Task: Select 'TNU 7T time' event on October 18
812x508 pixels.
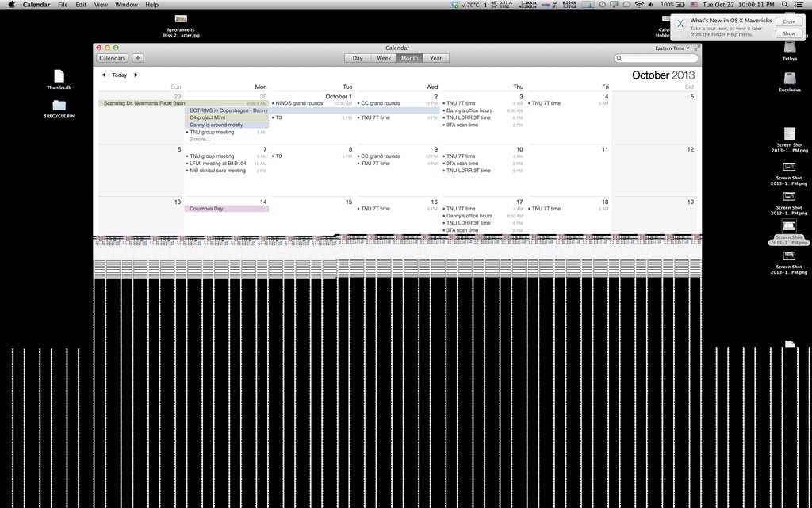Action: click(569, 209)
